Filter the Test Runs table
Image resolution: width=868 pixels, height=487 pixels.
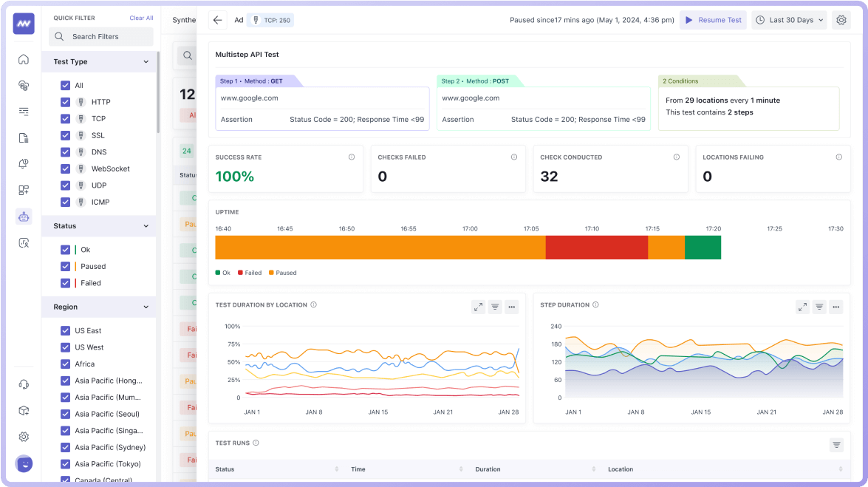[836, 444]
